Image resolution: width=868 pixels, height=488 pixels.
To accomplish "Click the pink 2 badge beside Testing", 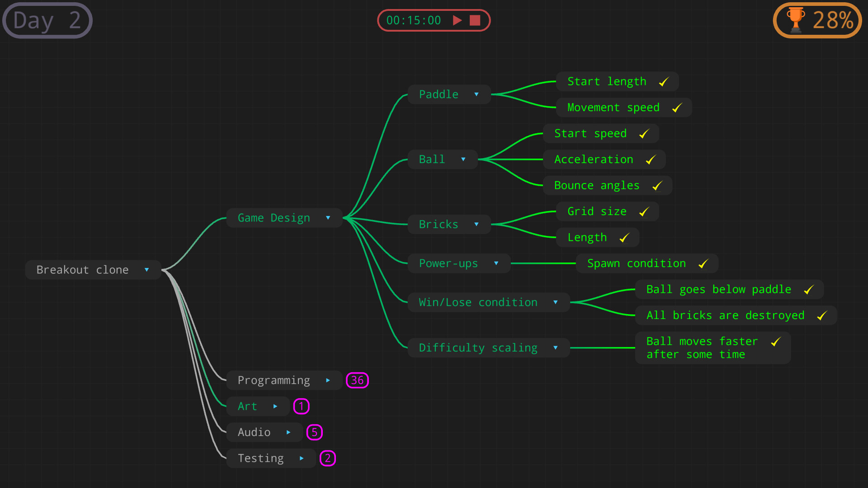I will coord(327,458).
